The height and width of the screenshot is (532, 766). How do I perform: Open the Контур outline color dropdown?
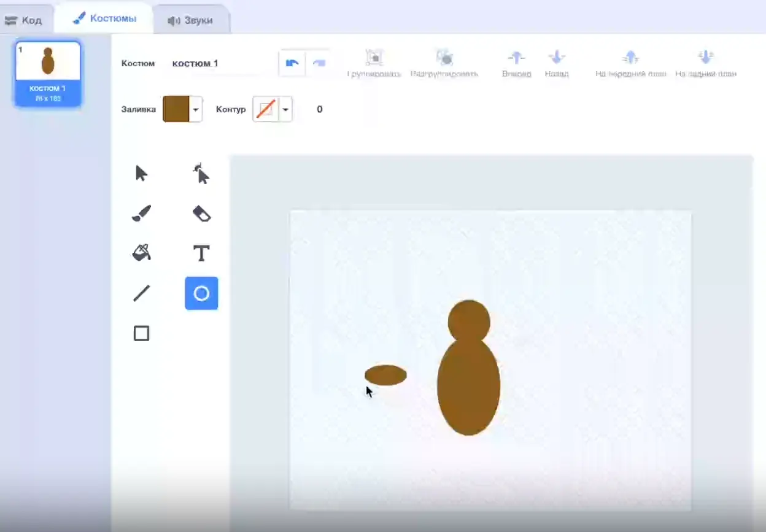[x=285, y=109]
